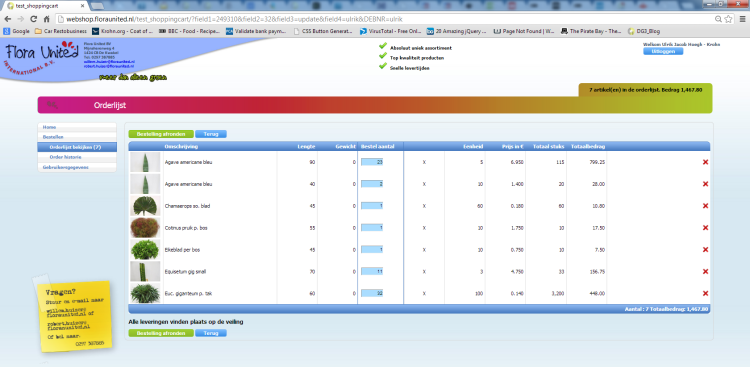This screenshot has width=750, height=367.
Task: Remove the Agave americane bleu length 90 row
Action: 705,162
